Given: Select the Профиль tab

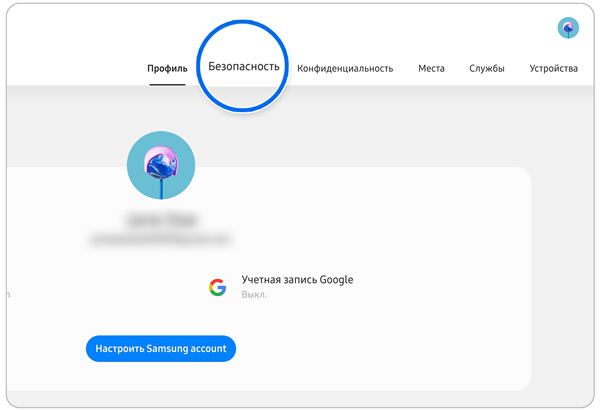Looking at the screenshot, I should pos(166,69).
